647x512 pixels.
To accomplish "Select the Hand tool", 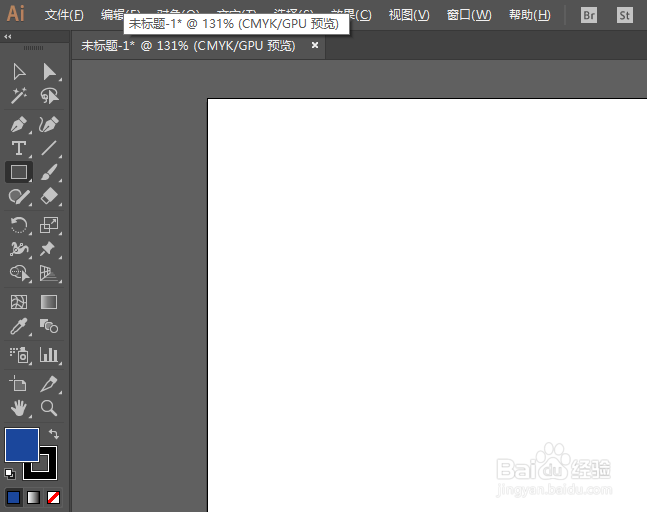I will tap(19, 408).
